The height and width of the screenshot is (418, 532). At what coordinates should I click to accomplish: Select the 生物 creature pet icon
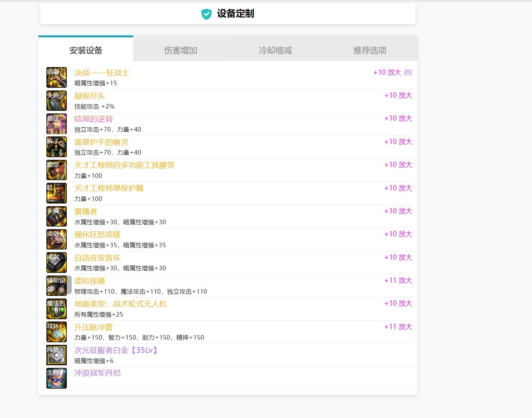[57, 378]
